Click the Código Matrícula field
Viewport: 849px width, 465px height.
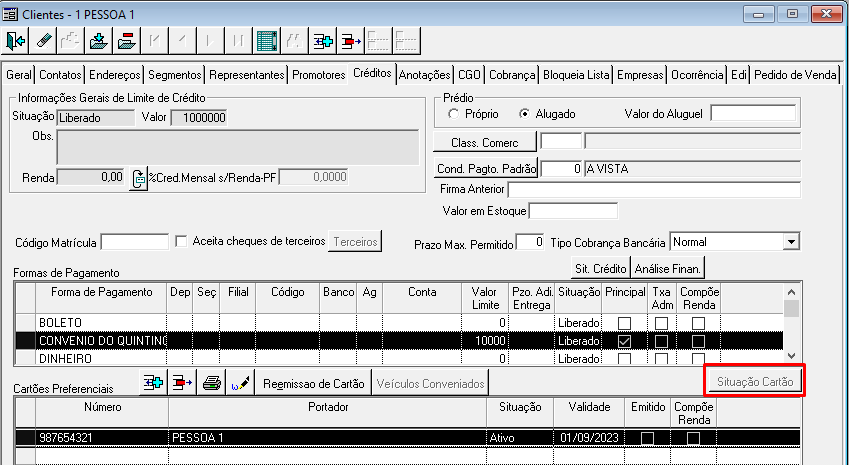(135, 242)
